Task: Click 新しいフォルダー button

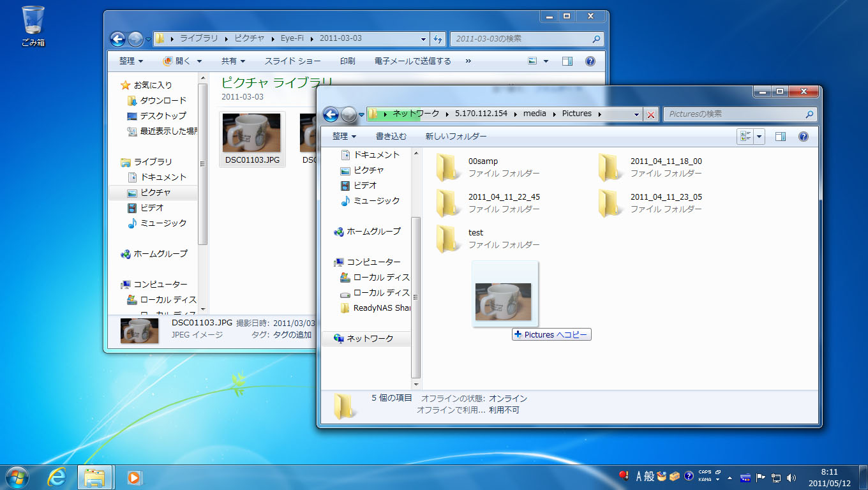Action: pyautogui.click(x=456, y=137)
